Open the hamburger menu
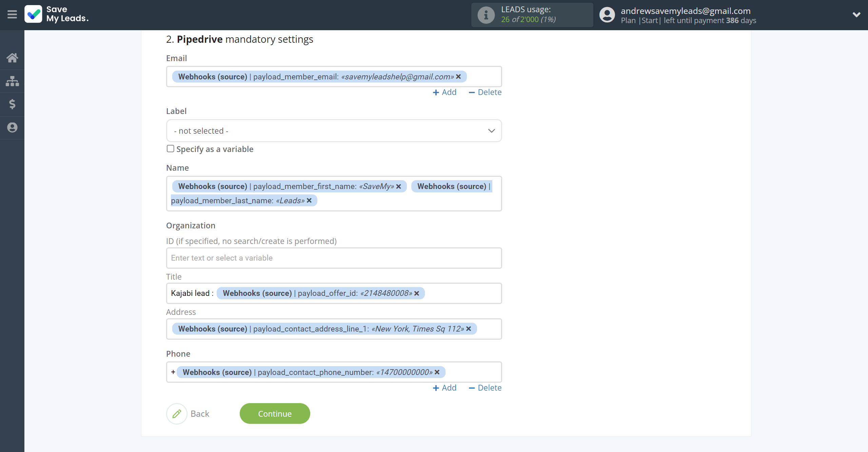The height and width of the screenshot is (452, 868). pyautogui.click(x=12, y=15)
